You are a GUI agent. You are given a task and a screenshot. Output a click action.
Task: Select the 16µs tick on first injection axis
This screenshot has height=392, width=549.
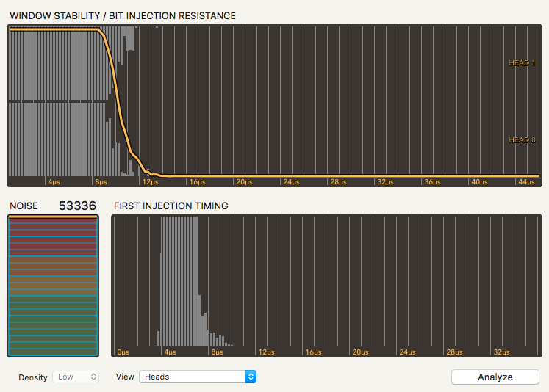pos(313,352)
